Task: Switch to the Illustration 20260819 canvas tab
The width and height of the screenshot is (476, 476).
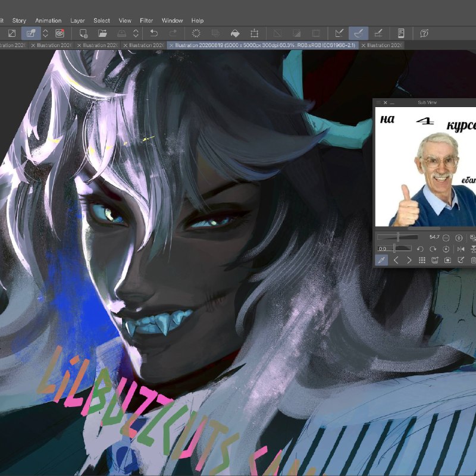Action: pyautogui.click(x=262, y=45)
